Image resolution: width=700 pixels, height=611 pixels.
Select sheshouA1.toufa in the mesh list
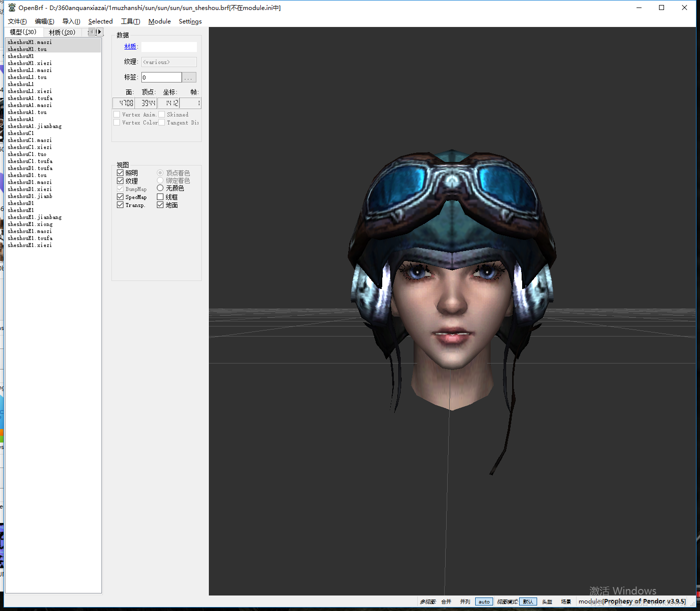[x=53, y=98]
